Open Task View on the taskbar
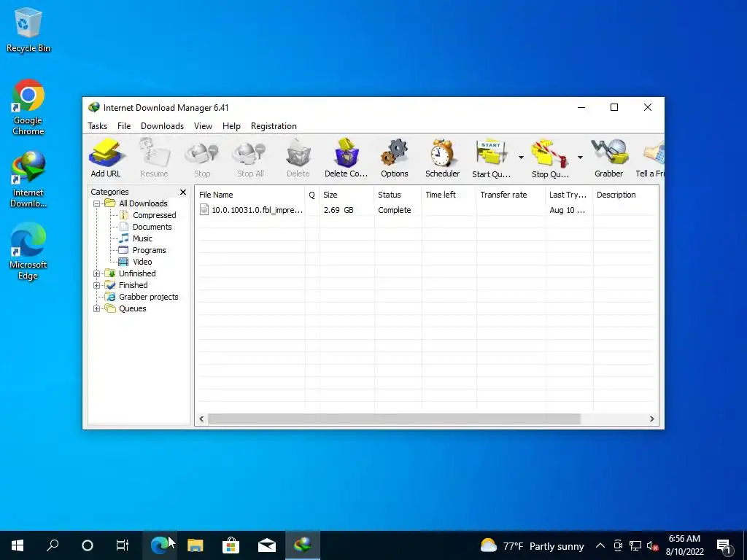This screenshot has height=560, width=747. (x=123, y=545)
